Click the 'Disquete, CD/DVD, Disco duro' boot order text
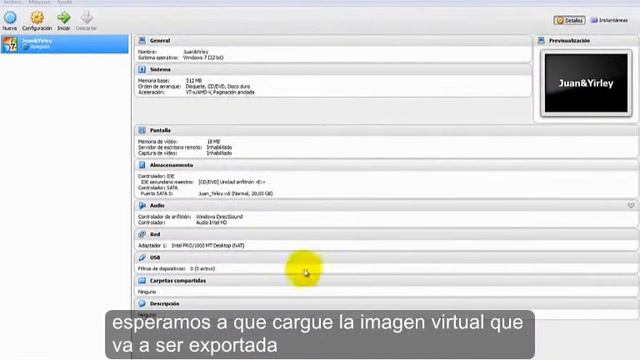 tap(218, 87)
